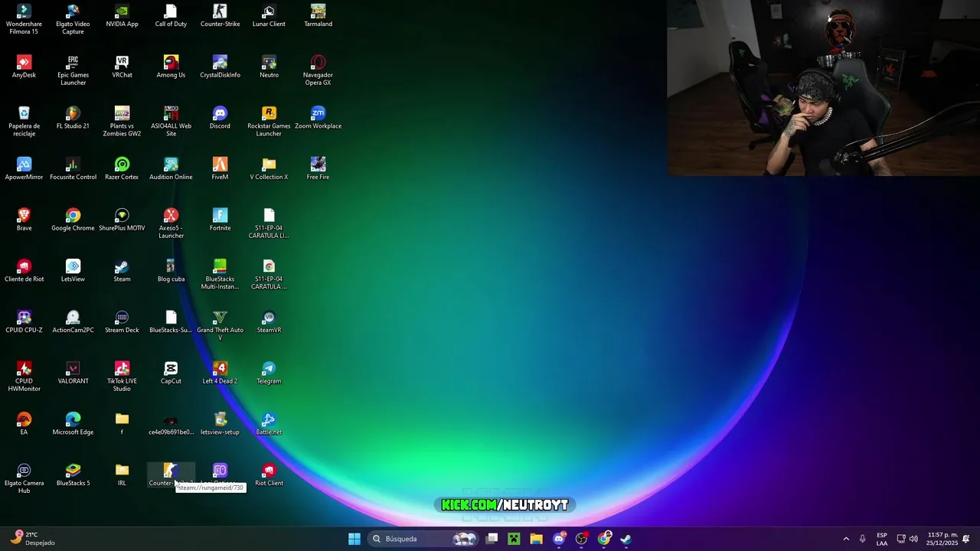Select the VRChat desktop shortcut
This screenshot has width=980, height=551.
(122, 67)
